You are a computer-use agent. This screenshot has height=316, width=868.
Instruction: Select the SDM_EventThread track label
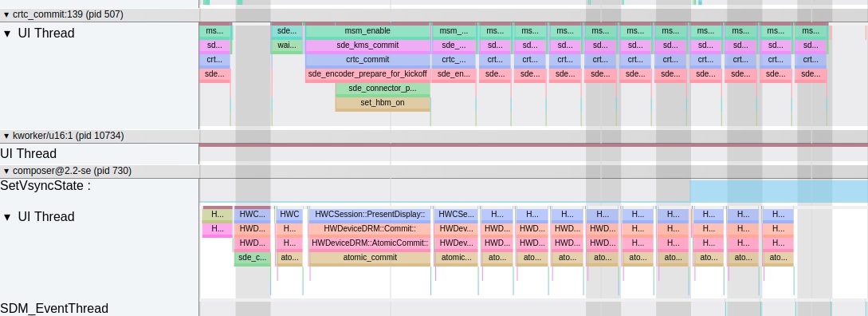54,309
